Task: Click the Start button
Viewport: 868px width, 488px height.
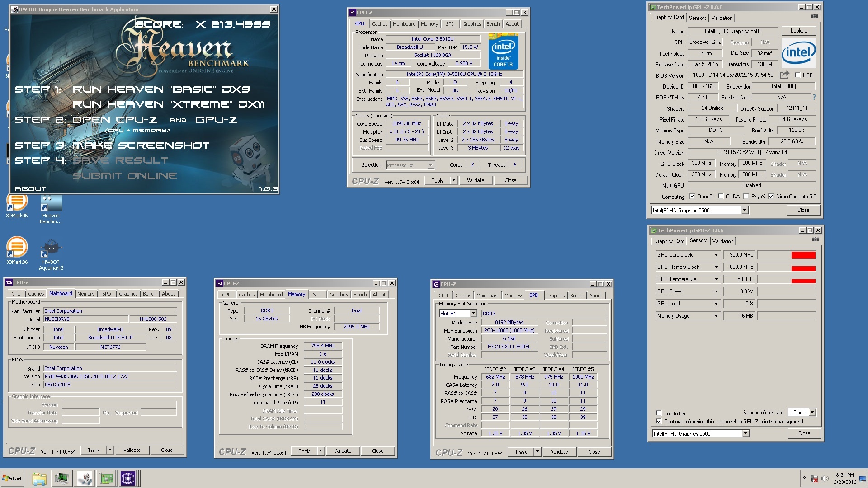Action: tap(12, 479)
